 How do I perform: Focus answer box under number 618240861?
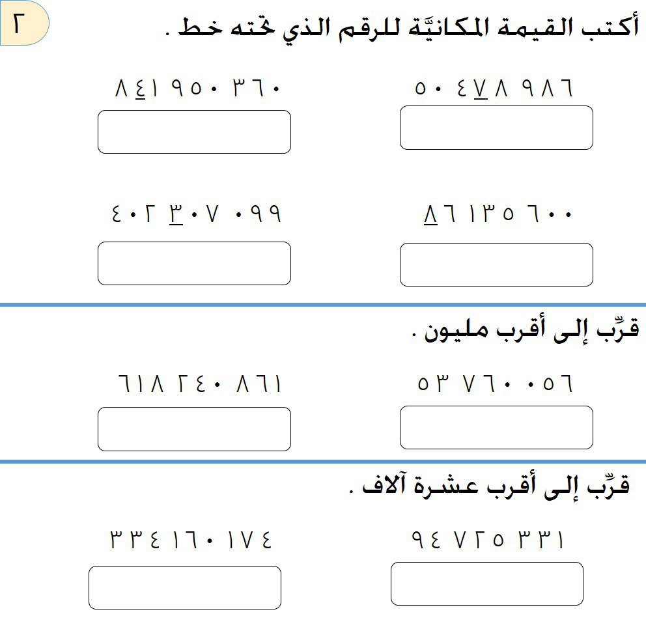pyautogui.click(x=194, y=428)
